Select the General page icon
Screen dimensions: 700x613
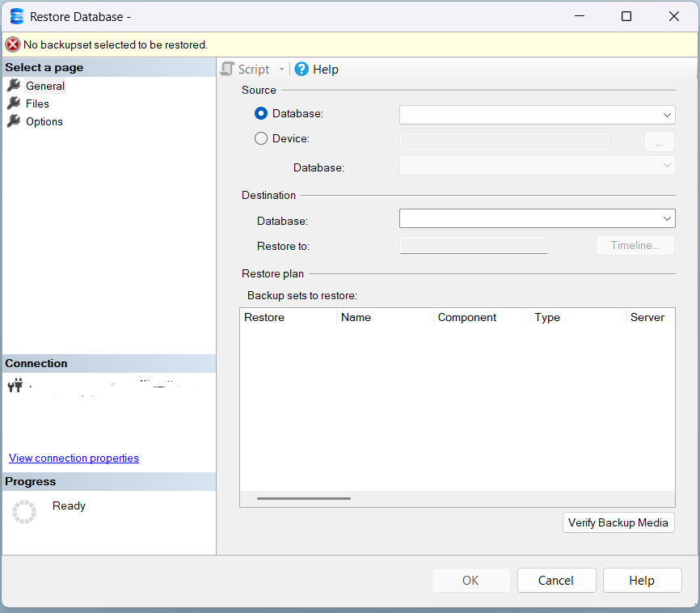pos(15,85)
